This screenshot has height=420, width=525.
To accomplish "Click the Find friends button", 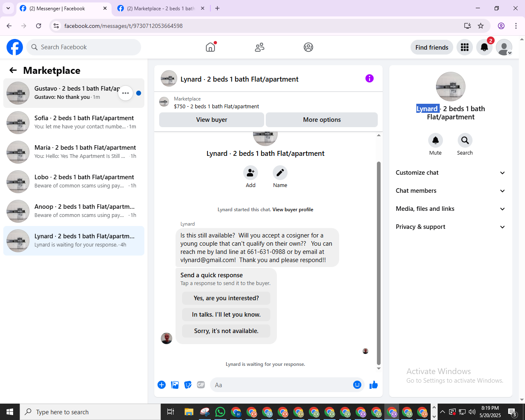I will 432,47.
